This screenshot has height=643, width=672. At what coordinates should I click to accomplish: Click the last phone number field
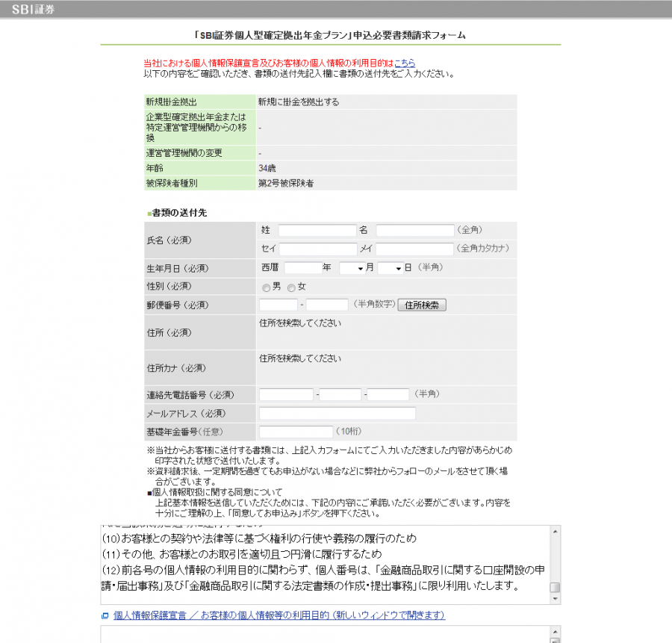[x=388, y=394]
